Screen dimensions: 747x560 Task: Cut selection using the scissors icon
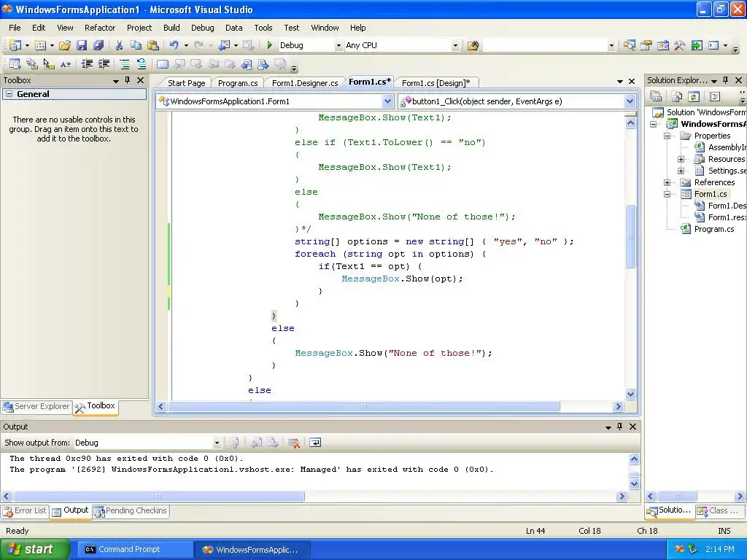pos(119,45)
